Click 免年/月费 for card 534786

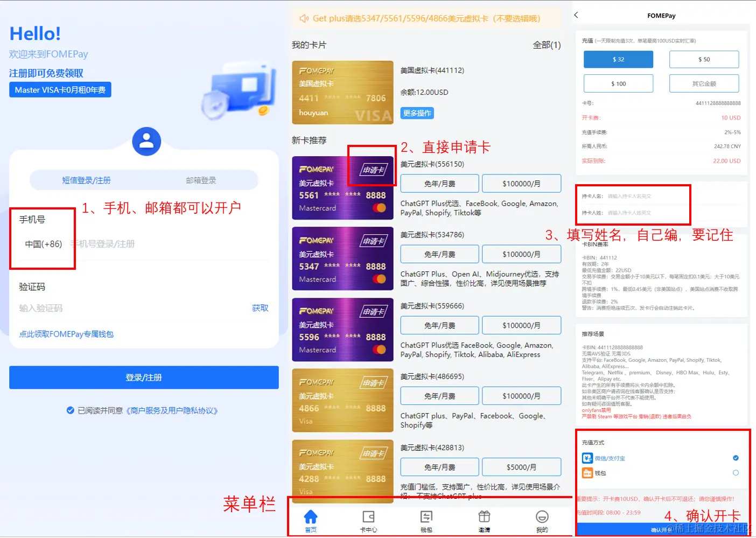pyautogui.click(x=440, y=254)
